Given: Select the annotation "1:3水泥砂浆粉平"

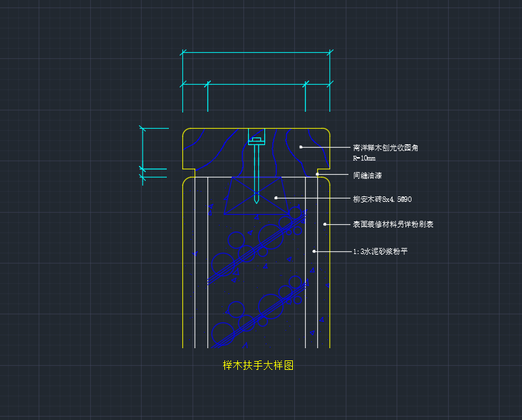Looking at the screenshot, I should pyautogui.click(x=380, y=251).
